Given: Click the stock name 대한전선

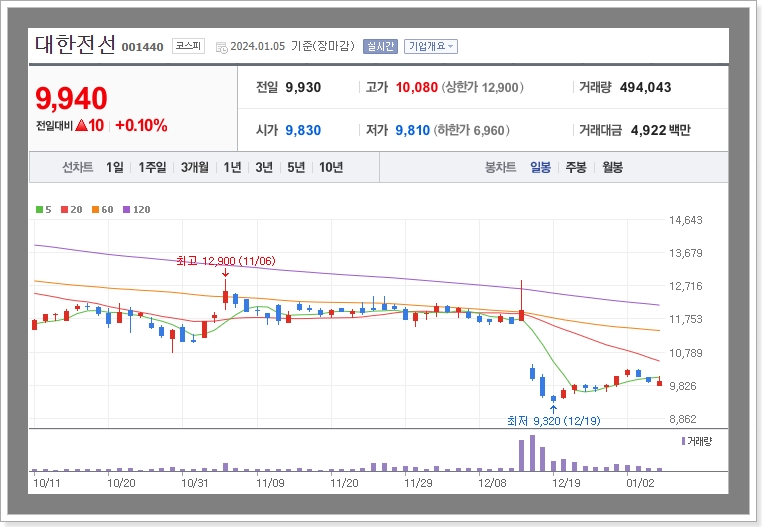Looking at the screenshot, I should (x=75, y=45).
